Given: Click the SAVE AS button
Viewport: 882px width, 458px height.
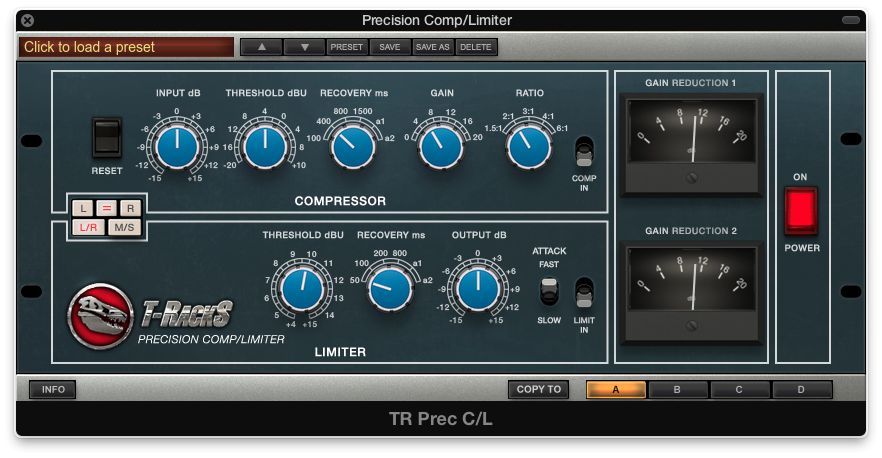Looking at the screenshot, I should (x=433, y=47).
